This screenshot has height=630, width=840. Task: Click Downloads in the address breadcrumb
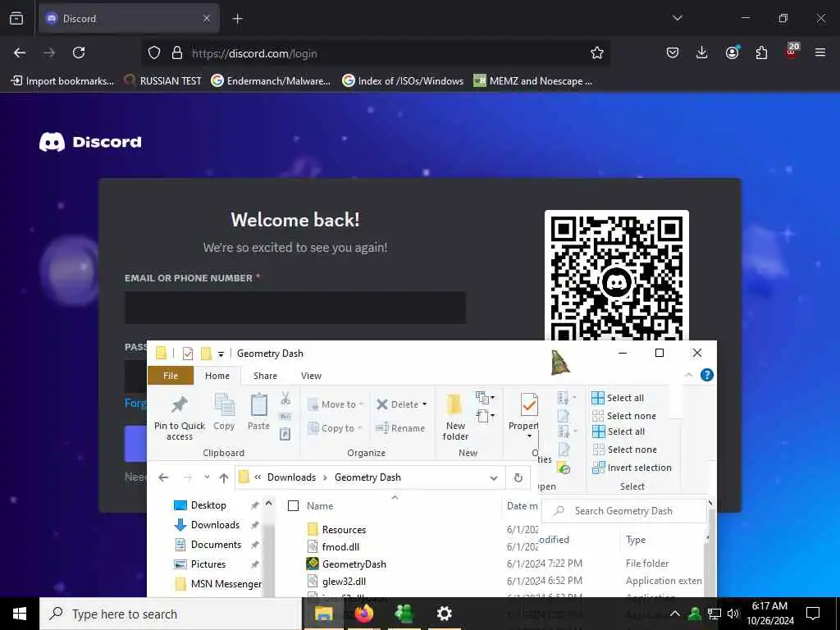point(291,477)
